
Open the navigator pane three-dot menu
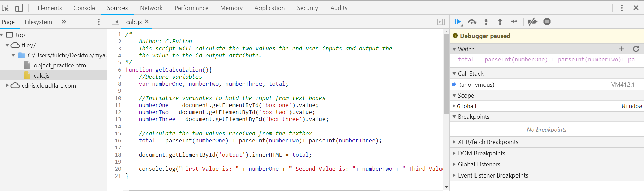click(99, 22)
